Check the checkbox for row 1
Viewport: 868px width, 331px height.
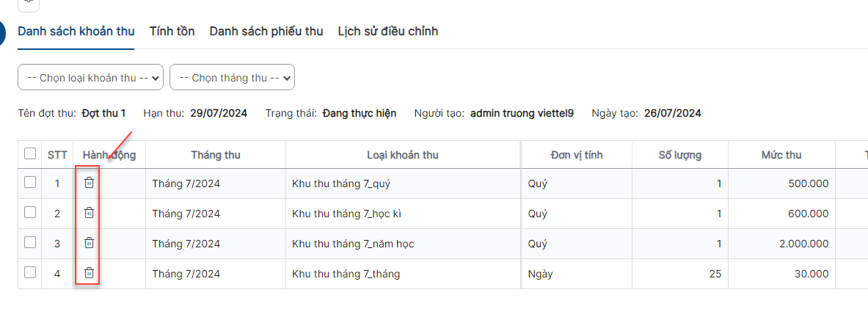pos(30,181)
